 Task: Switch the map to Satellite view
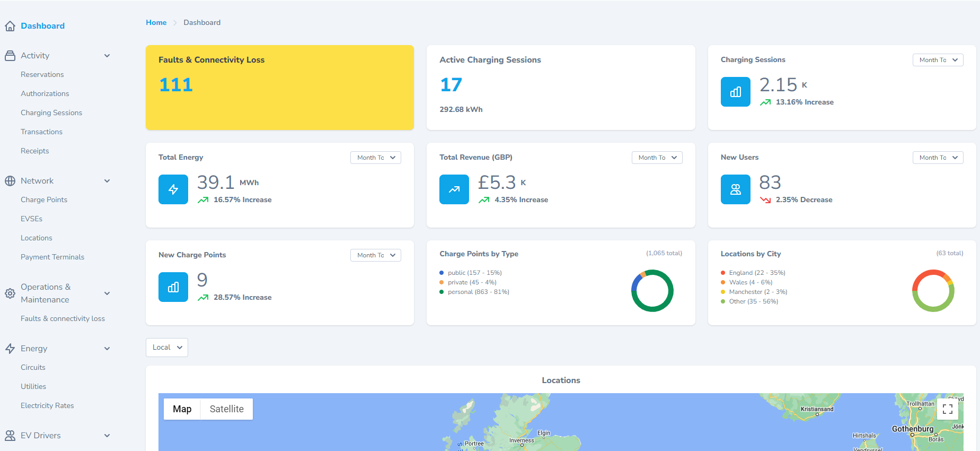(x=226, y=409)
